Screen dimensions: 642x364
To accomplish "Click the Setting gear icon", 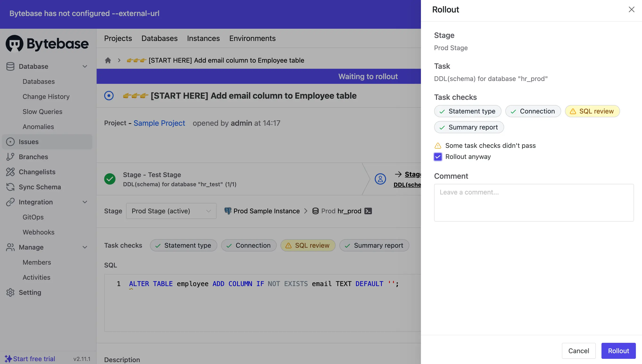I will (x=10, y=292).
